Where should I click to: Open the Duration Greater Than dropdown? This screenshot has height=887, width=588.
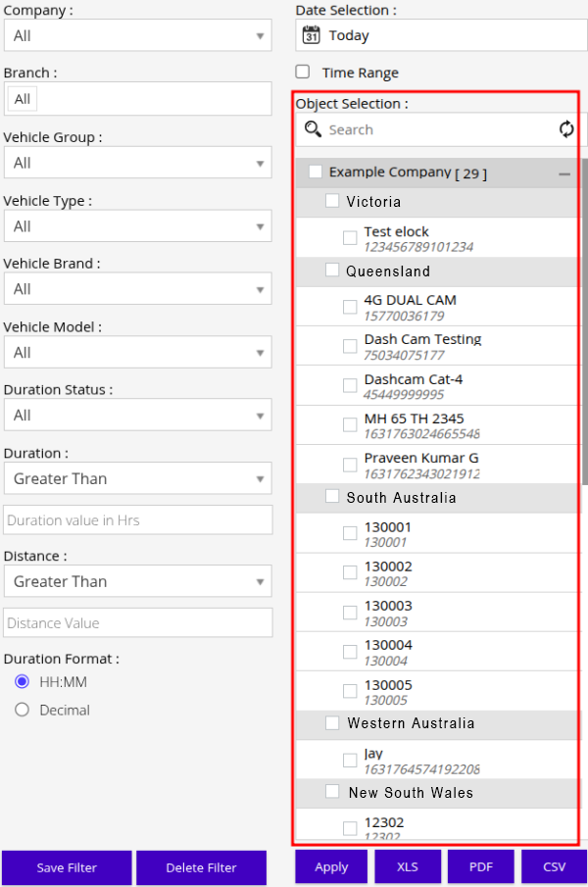pos(138,478)
